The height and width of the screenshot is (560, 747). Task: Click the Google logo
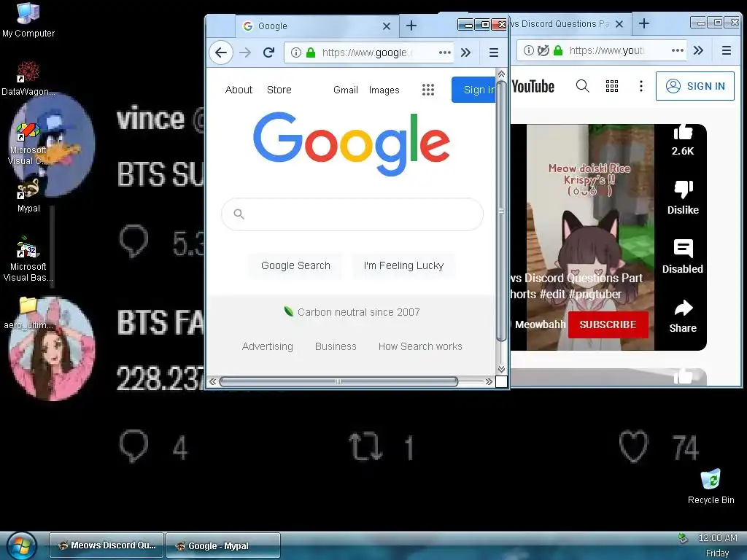click(352, 143)
